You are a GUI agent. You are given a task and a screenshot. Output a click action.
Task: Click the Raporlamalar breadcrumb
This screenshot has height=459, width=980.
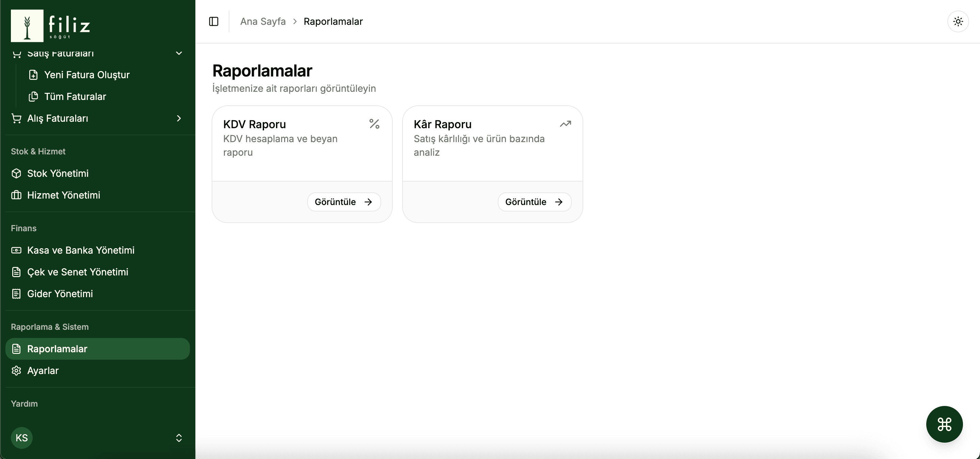pyautogui.click(x=333, y=22)
